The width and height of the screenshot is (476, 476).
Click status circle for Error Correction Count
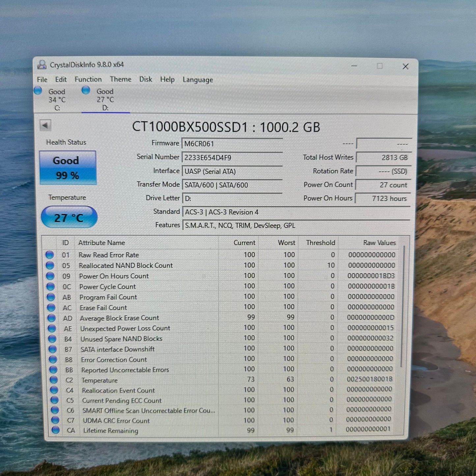coord(53,359)
